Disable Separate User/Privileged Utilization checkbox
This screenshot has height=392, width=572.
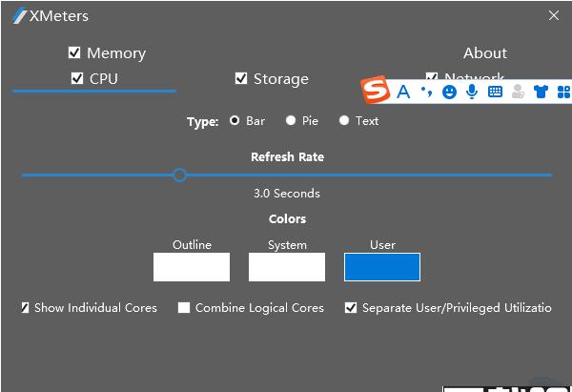tap(351, 308)
